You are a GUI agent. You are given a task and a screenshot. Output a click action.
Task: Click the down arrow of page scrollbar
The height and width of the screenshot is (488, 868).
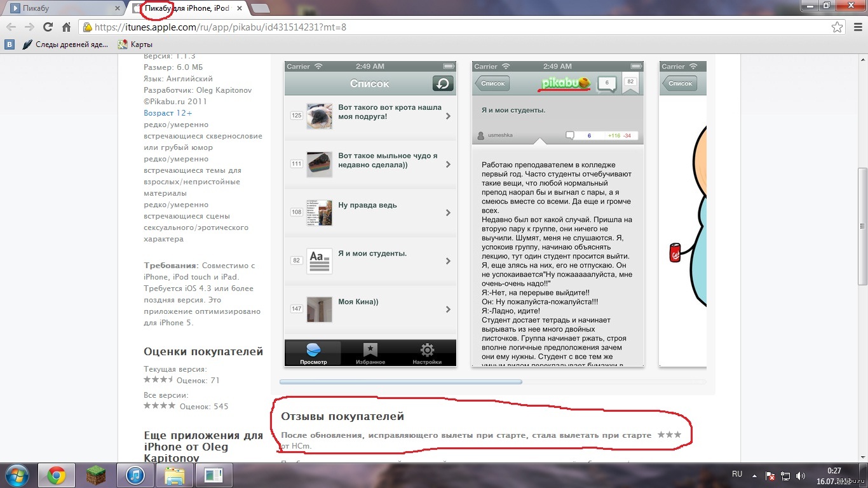point(862,458)
